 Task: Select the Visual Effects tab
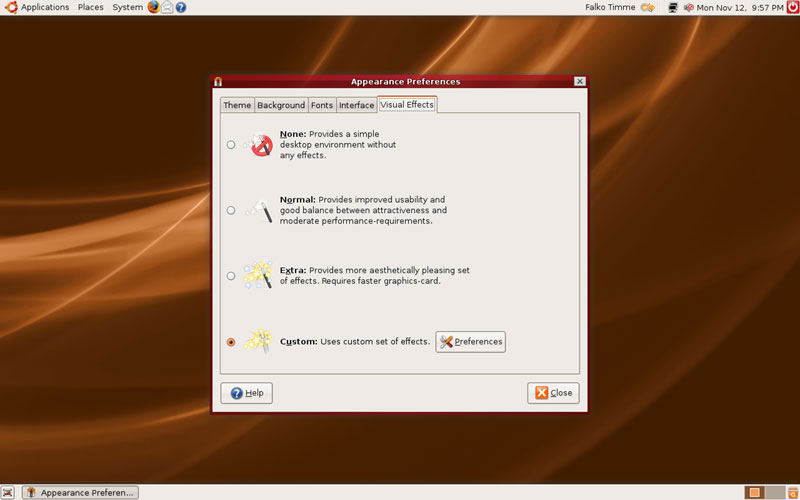[407, 105]
